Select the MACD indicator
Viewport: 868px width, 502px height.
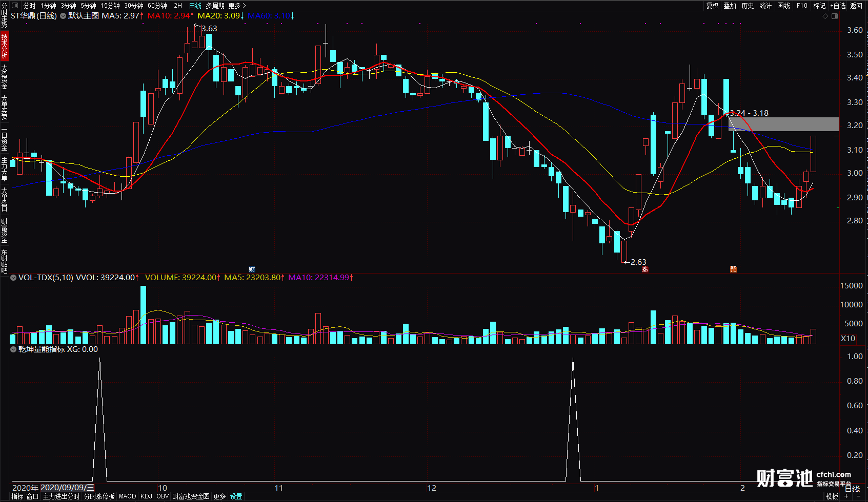pyautogui.click(x=128, y=496)
